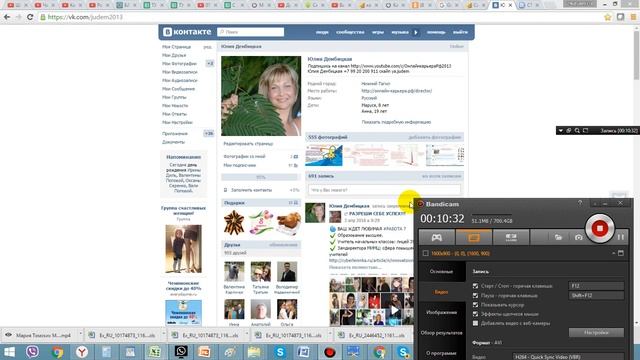Screen dimensions: 640x360
Task: Take a screenshot with Bandicam's camera icon
Action: point(578,237)
